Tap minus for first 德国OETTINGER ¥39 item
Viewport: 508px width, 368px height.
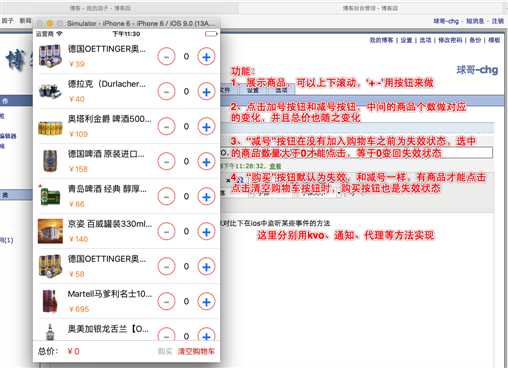coord(166,57)
